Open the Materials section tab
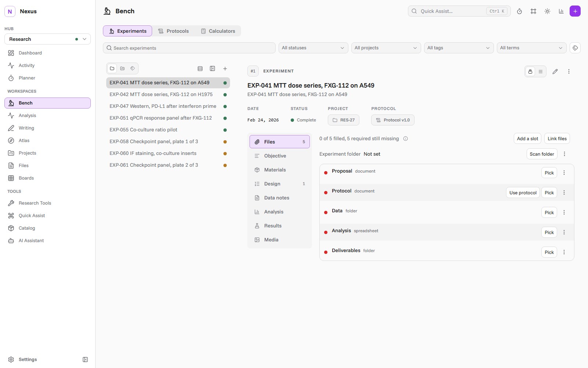Image resolution: width=588 pixels, height=368 pixels. 280,170
